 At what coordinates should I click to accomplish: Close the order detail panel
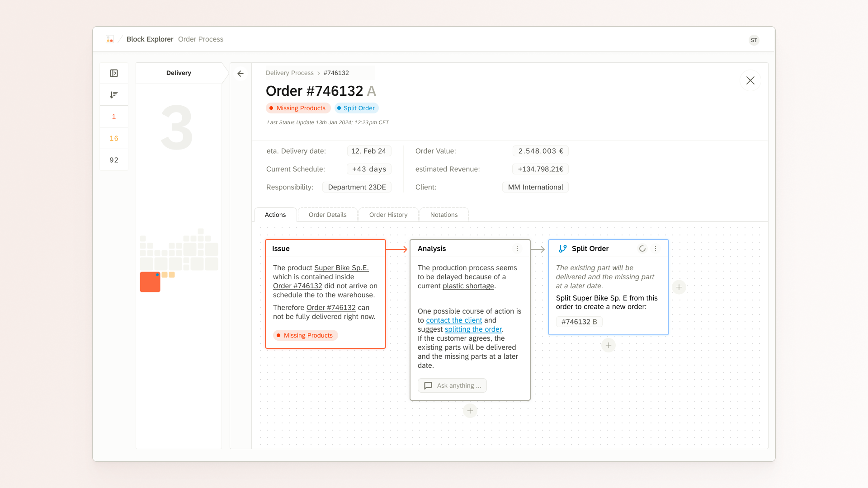750,80
